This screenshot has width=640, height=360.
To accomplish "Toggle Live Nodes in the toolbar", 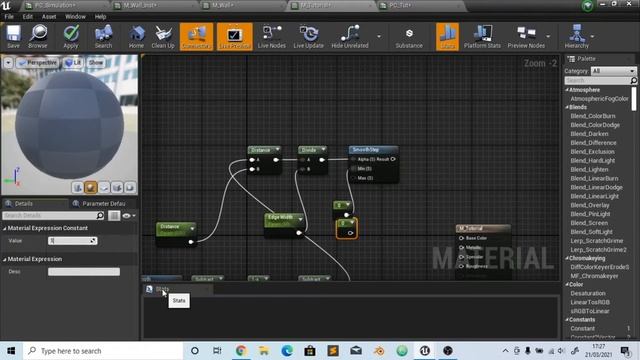I will pyautogui.click(x=272, y=36).
